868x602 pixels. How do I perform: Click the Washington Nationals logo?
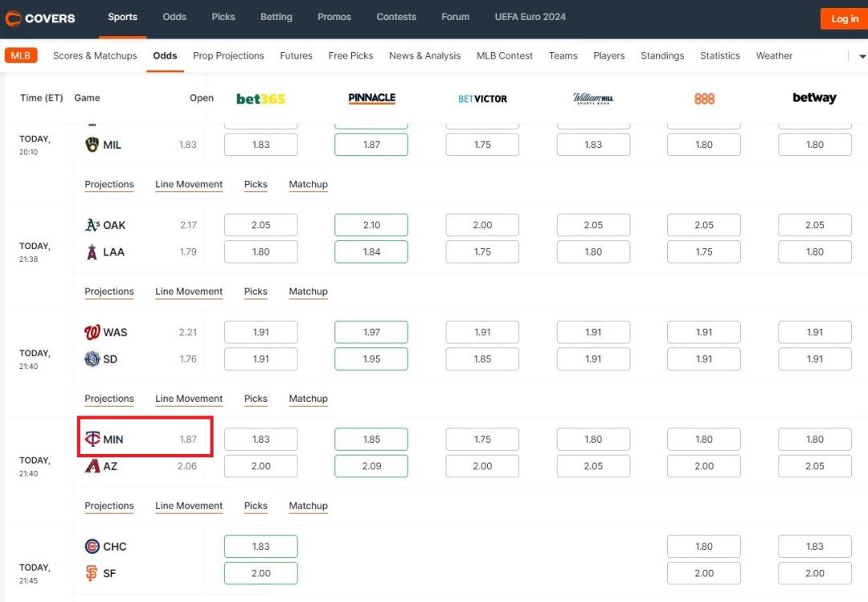pos(92,332)
